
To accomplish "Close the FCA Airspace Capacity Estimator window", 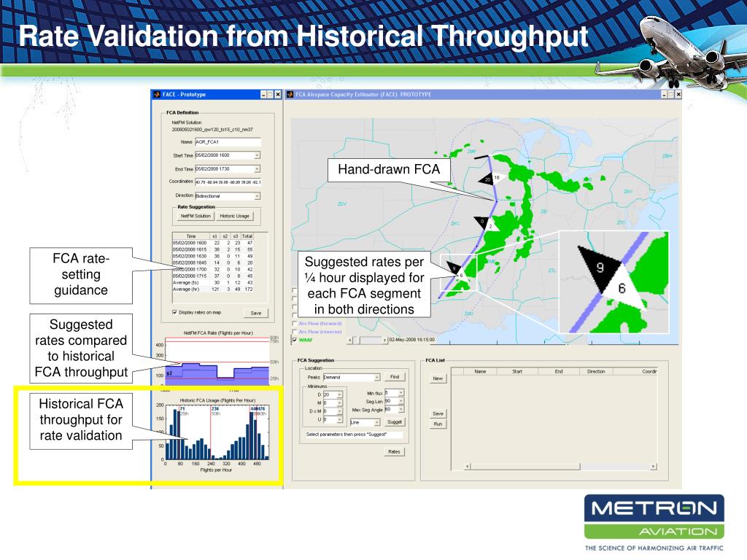I will tap(678, 94).
